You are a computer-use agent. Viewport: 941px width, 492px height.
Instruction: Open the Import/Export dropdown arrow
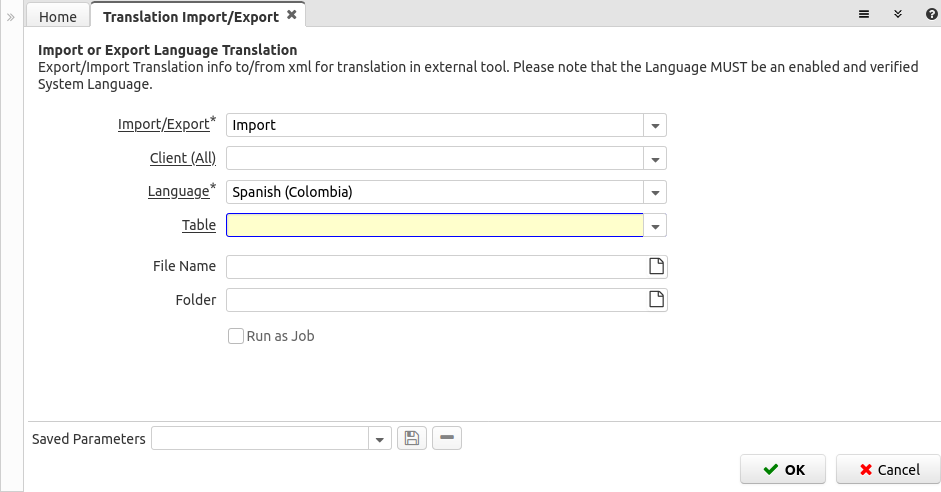[x=655, y=125]
